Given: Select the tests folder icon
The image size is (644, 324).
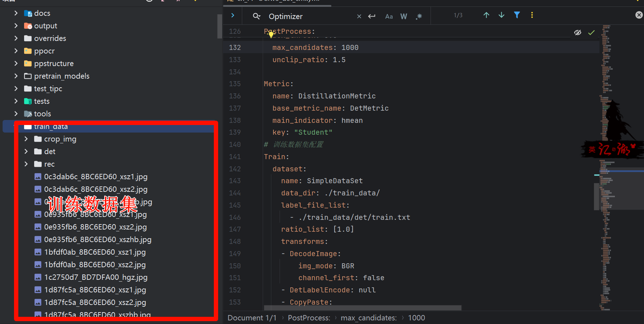Looking at the screenshot, I should coord(28,101).
